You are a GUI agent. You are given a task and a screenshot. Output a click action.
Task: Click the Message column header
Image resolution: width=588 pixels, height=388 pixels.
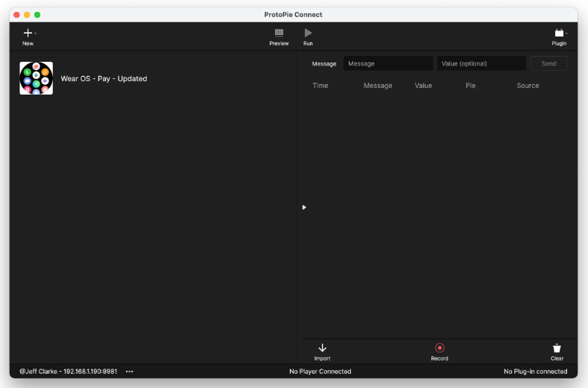pyautogui.click(x=378, y=86)
